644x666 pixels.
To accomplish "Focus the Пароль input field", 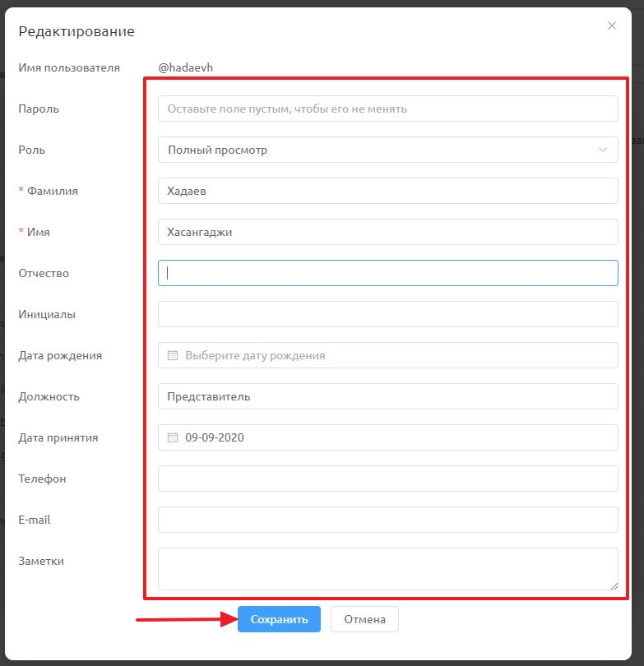I will pos(388,109).
